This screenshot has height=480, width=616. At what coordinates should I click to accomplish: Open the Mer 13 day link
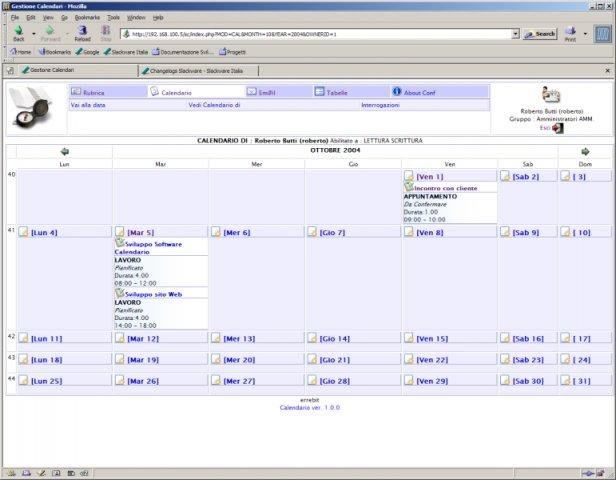click(239, 339)
